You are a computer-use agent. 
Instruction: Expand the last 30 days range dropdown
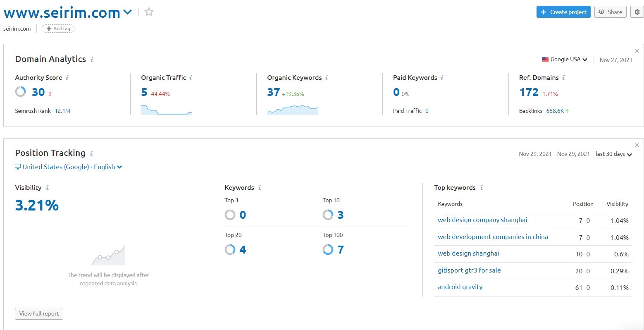tap(614, 154)
